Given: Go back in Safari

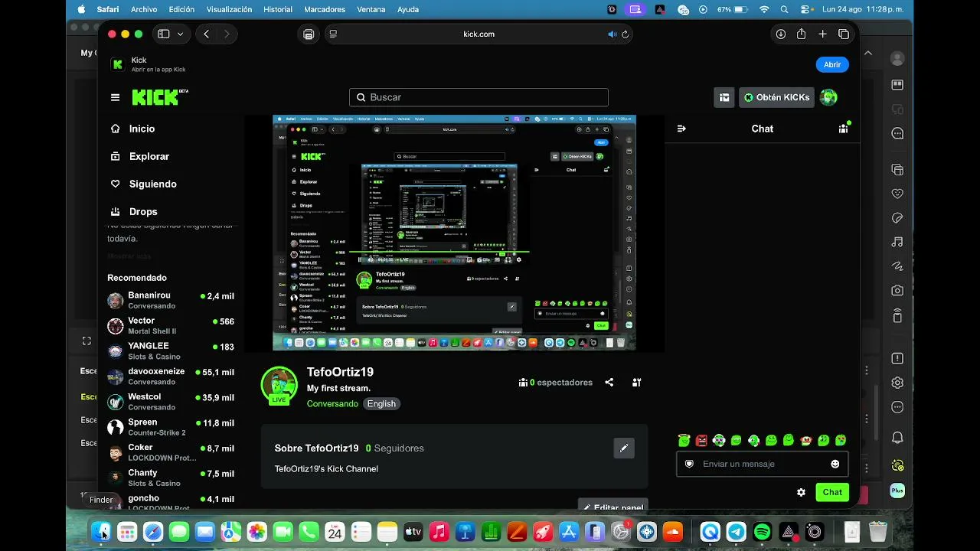Looking at the screenshot, I should pyautogui.click(x=206, y=34).
